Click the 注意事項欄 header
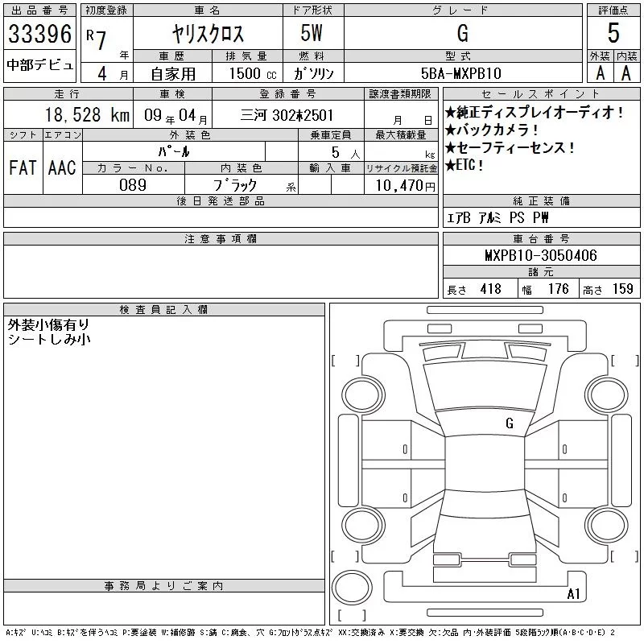 221,238
